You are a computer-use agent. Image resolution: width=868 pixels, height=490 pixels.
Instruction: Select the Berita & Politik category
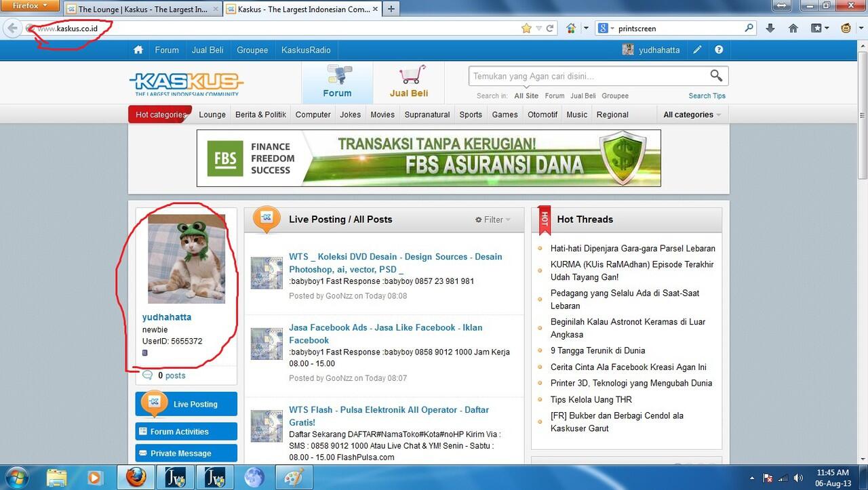coord(260,115)
